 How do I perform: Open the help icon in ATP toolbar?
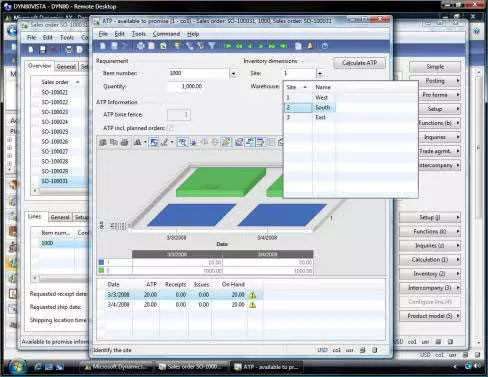point(324,46)
